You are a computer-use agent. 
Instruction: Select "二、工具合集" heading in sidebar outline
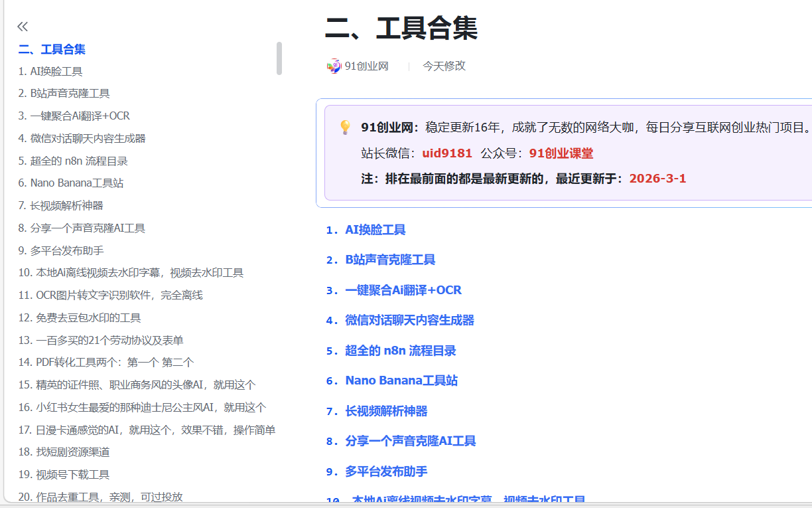pyautogui.click(x=51, y=48)
